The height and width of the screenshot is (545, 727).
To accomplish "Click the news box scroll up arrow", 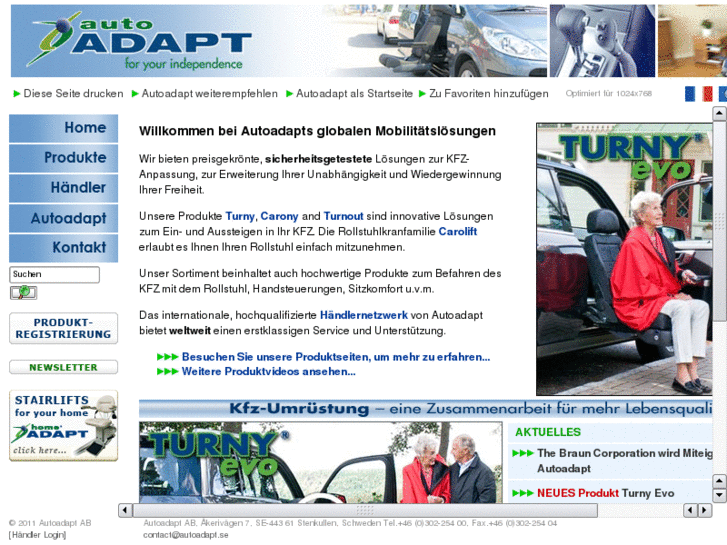I will coord(719,481).
